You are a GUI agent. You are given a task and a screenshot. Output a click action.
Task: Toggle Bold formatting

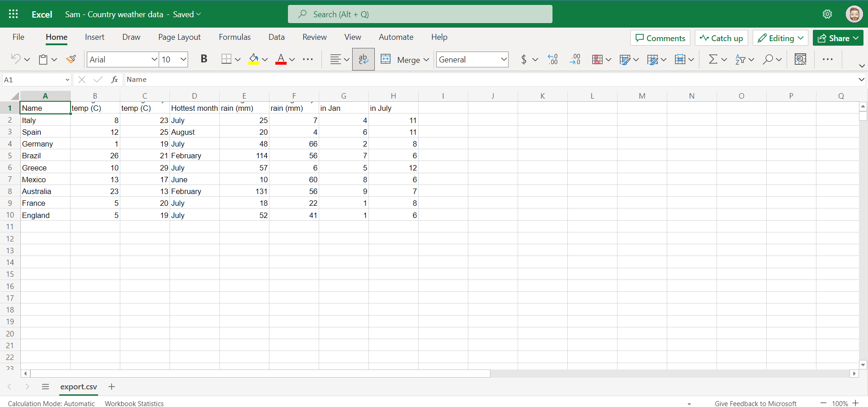[204, 59]
